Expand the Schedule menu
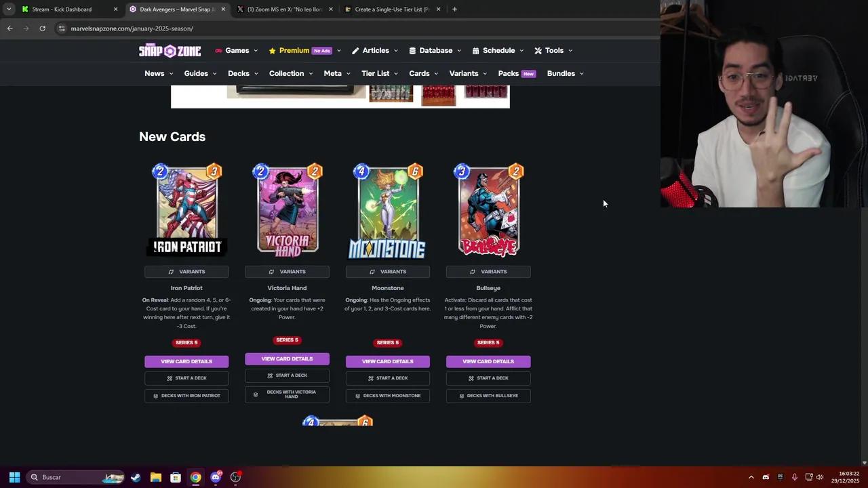This screenshot has width=868, height=488. 498,51
